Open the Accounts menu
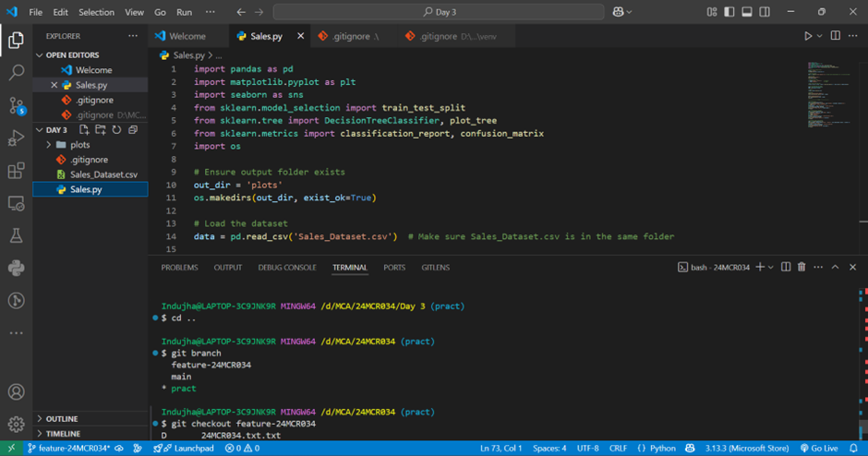 click(x=16, y=391)
